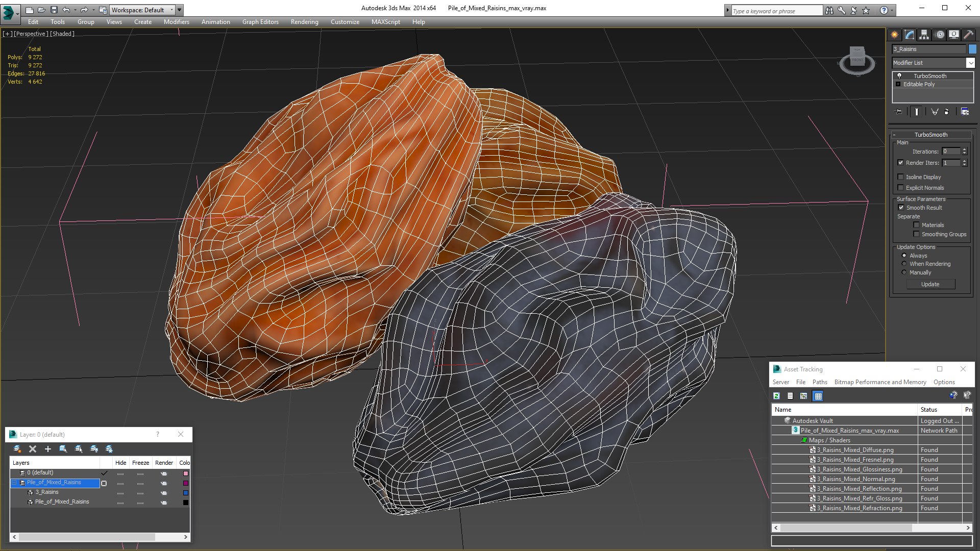Click Add Selected Objects plus icon

(x=48, y=449)
